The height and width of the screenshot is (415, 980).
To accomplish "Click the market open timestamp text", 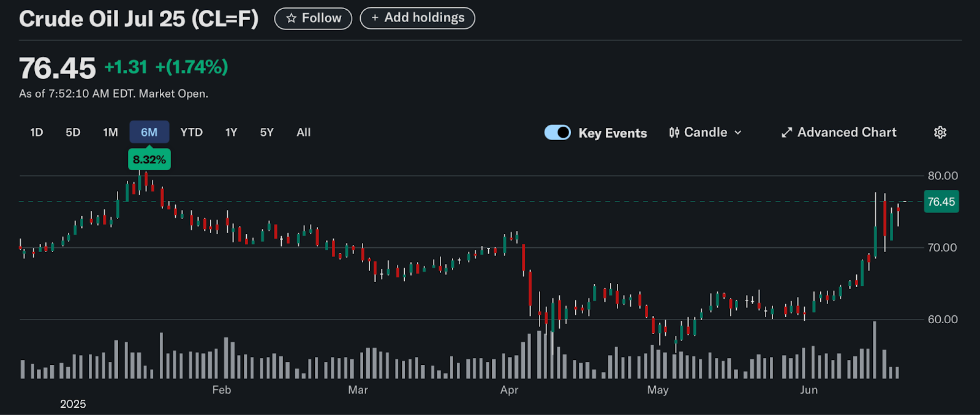I will pyautogui.click(x=114, y=94).
